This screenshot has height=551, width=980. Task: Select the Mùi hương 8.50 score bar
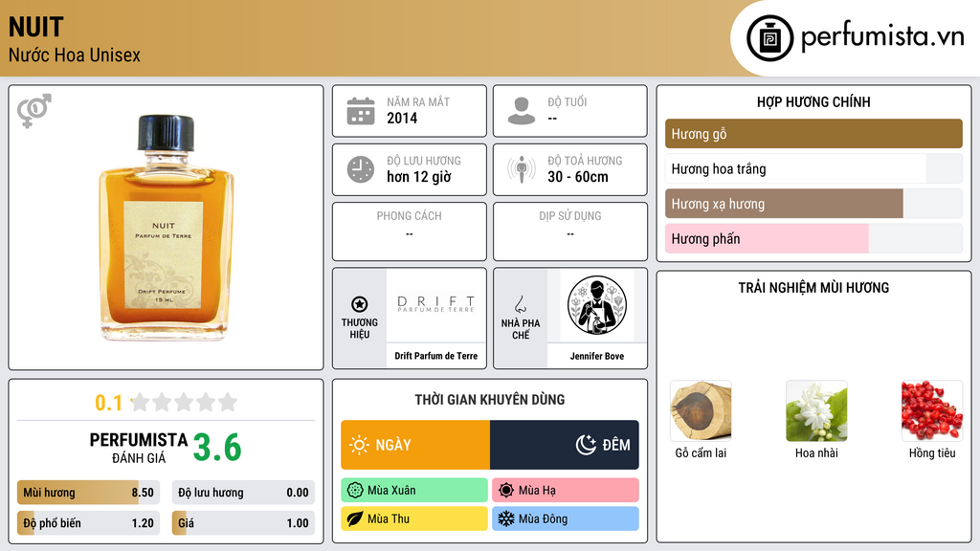coord(88,493)
